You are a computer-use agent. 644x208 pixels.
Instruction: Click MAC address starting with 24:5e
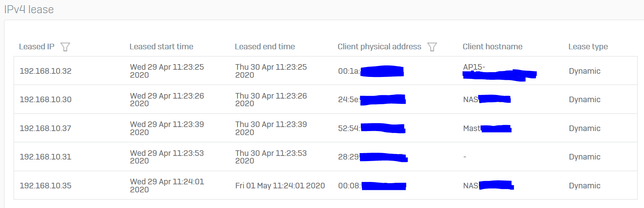click(372, 99)
